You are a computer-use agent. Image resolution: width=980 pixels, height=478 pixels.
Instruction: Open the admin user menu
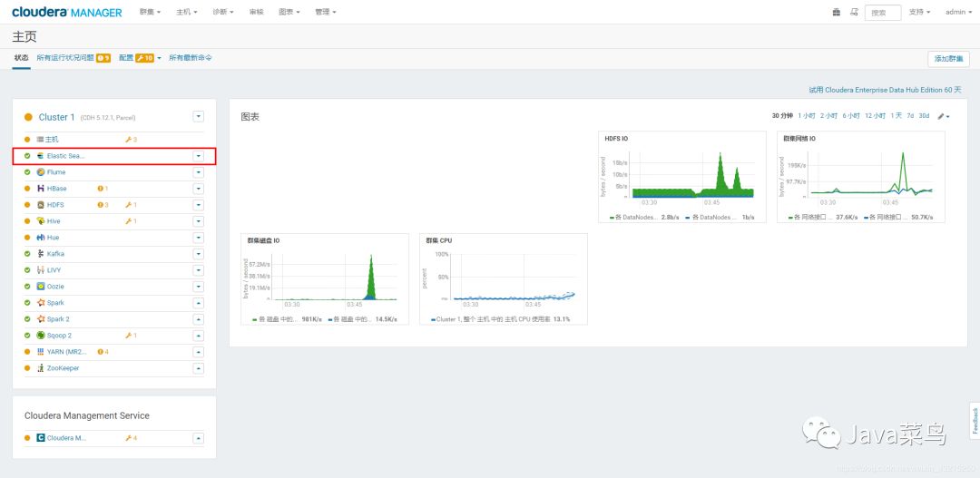point(957,12)
